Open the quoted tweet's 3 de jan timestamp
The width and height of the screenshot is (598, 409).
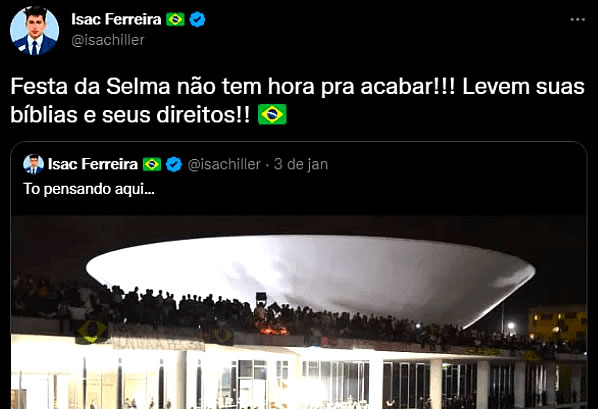pos(301,164)
